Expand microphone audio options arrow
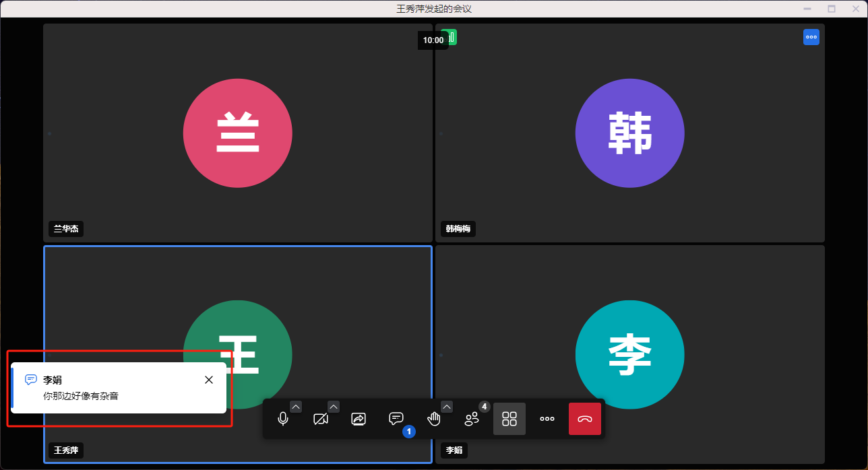 click(296, 406)
